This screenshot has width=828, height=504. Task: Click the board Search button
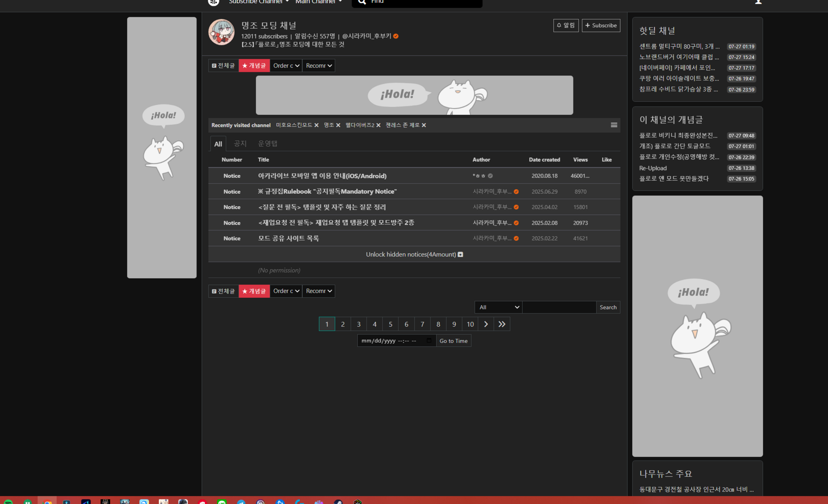point(608,307)
